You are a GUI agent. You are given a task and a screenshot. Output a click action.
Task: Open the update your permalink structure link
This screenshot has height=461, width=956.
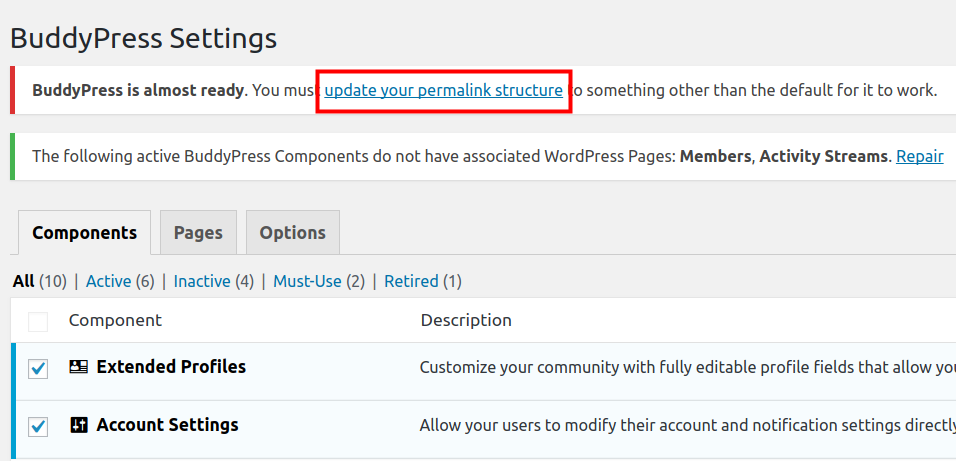point(443,90)
